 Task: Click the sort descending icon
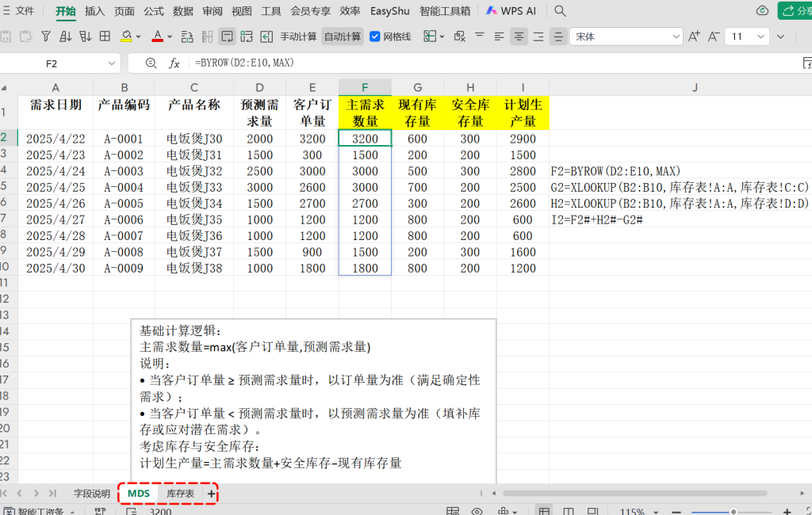86,36
